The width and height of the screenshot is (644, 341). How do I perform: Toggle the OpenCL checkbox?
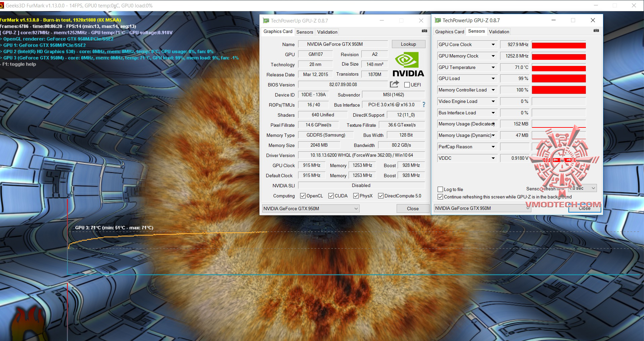pyautogui.click(x=303, y=196)
